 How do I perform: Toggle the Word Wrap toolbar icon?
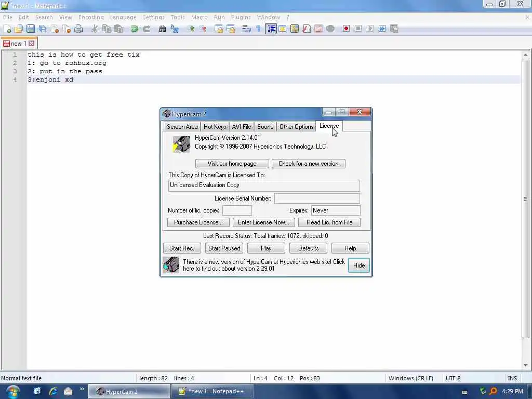[246, 29]
